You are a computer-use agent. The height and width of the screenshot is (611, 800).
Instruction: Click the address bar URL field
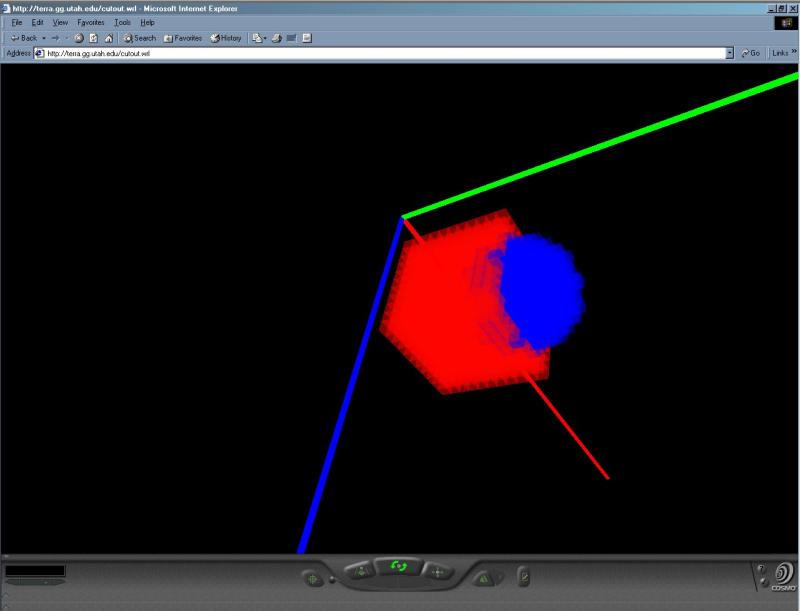pyautogui.click(x=380, y=53)
